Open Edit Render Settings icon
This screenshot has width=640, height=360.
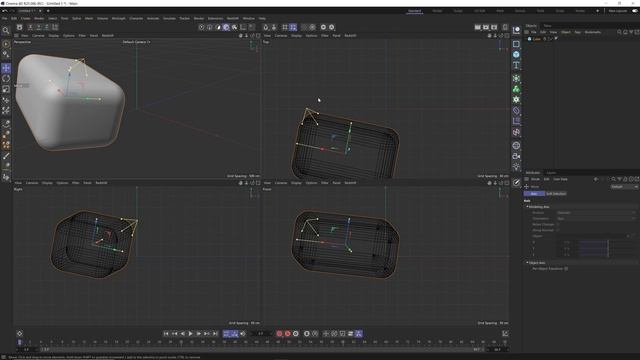coord(494,27)
